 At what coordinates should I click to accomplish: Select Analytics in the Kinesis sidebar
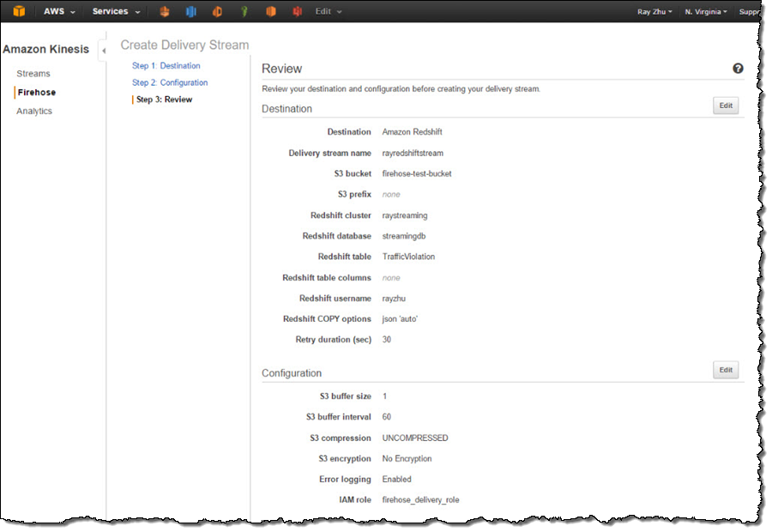pyautogui.click(x=34, y=111)
